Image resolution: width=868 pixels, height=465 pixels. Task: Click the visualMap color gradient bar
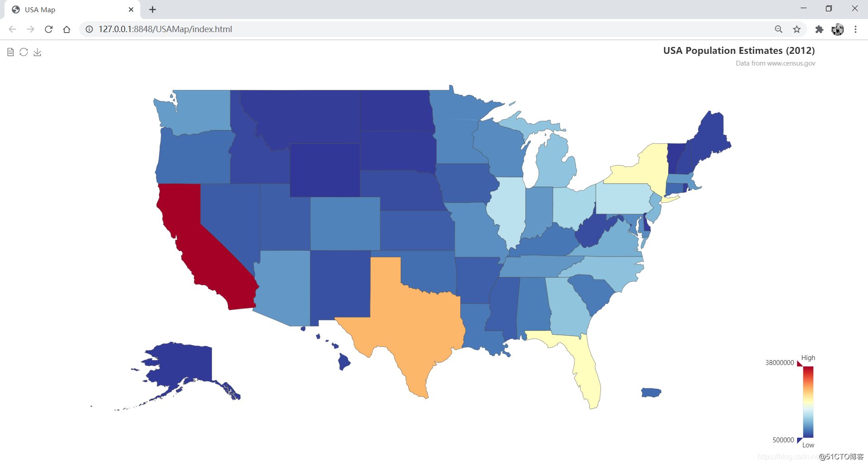pos(808,402)
